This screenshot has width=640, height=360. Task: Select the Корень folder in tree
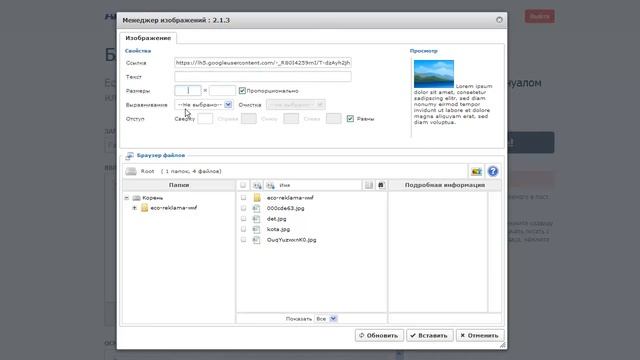[x=153, y=198]
